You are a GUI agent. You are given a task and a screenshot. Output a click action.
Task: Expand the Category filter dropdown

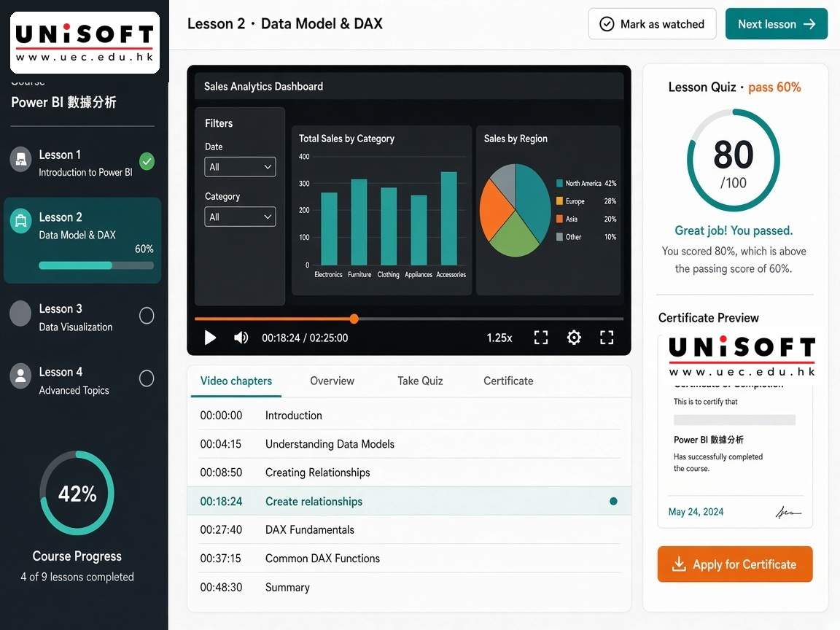pos(240,217)
